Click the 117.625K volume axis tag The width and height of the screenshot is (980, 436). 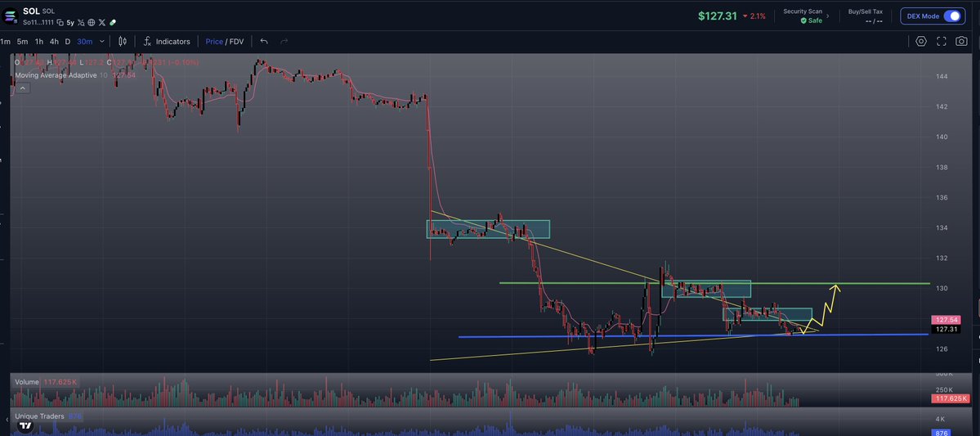pyautogui.click(x=950, y=398)
